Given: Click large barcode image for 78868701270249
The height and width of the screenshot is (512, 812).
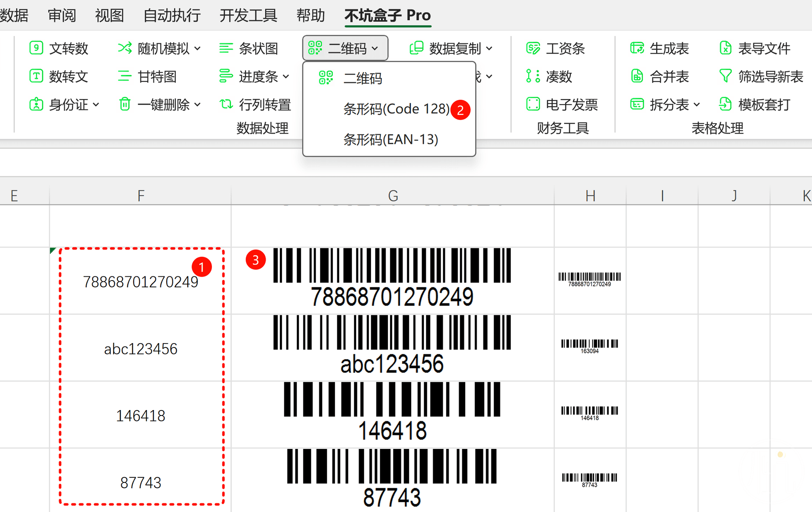Looking at the screenshot, I should [392, 278].
